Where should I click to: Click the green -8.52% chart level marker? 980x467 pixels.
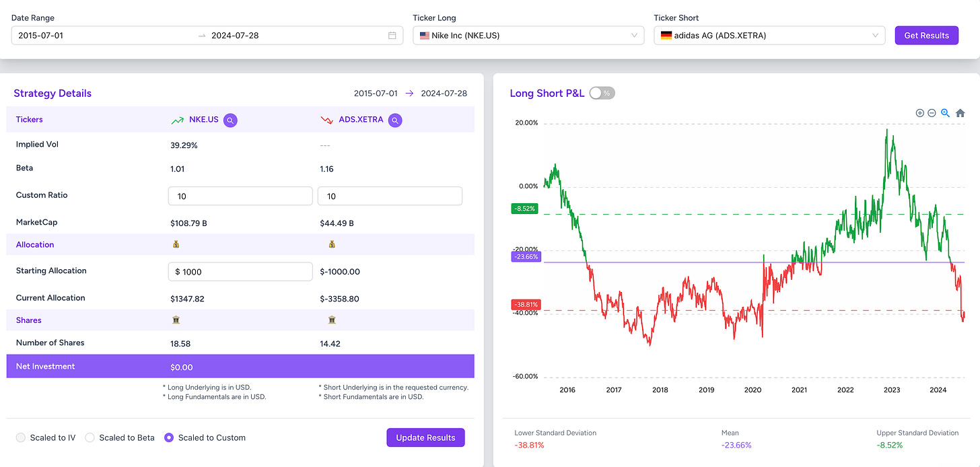pos(524,209)
